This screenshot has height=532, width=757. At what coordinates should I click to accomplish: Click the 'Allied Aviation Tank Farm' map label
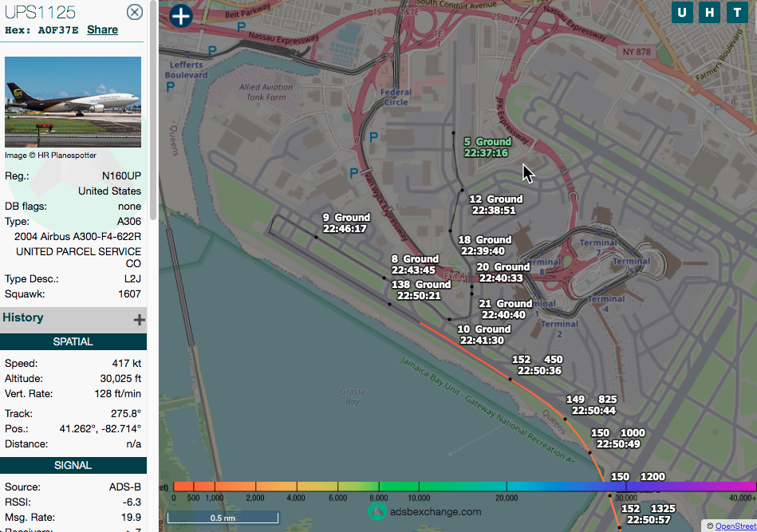[x=266, y=93]
